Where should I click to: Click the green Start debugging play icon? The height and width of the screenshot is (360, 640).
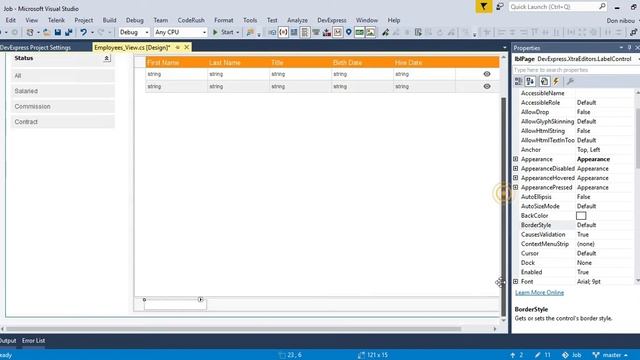215,32
